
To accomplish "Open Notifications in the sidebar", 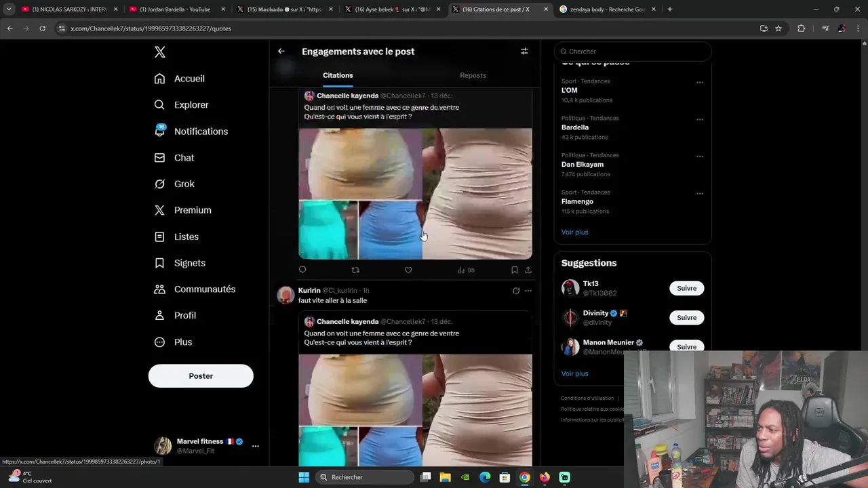I will point(191,131).
